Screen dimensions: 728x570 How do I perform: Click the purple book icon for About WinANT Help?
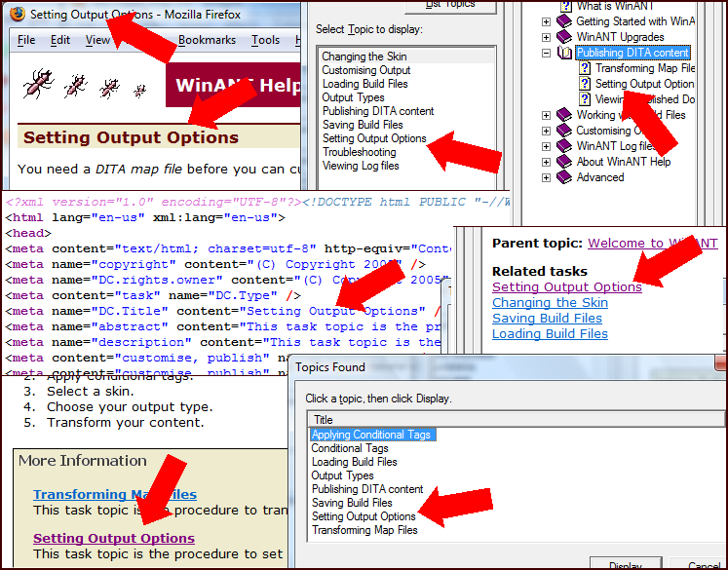564,162
